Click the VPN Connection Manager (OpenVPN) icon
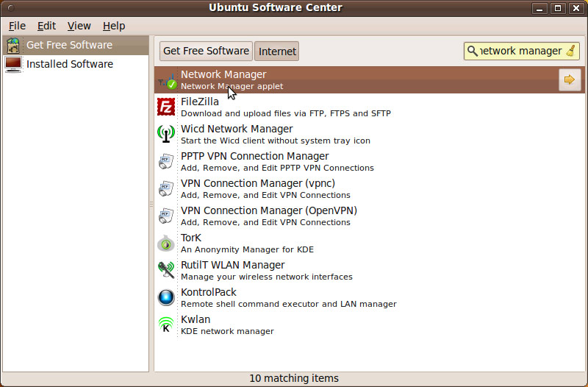 (166, 216)
